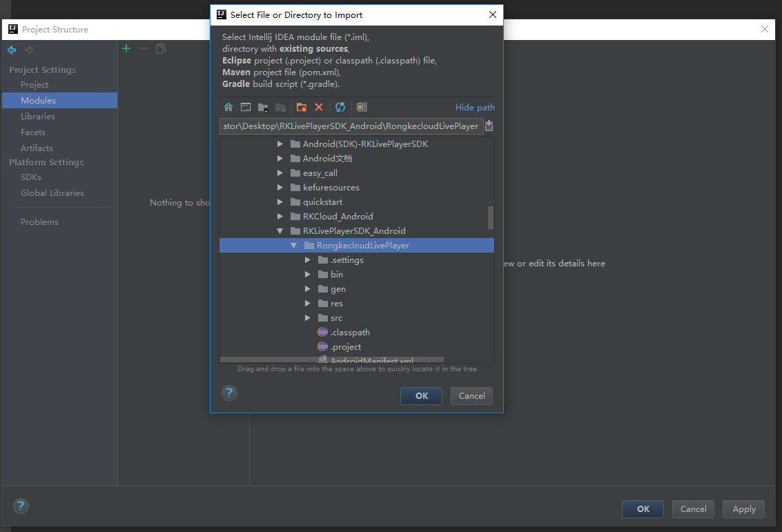Toggle show hidden files icon

362,107
